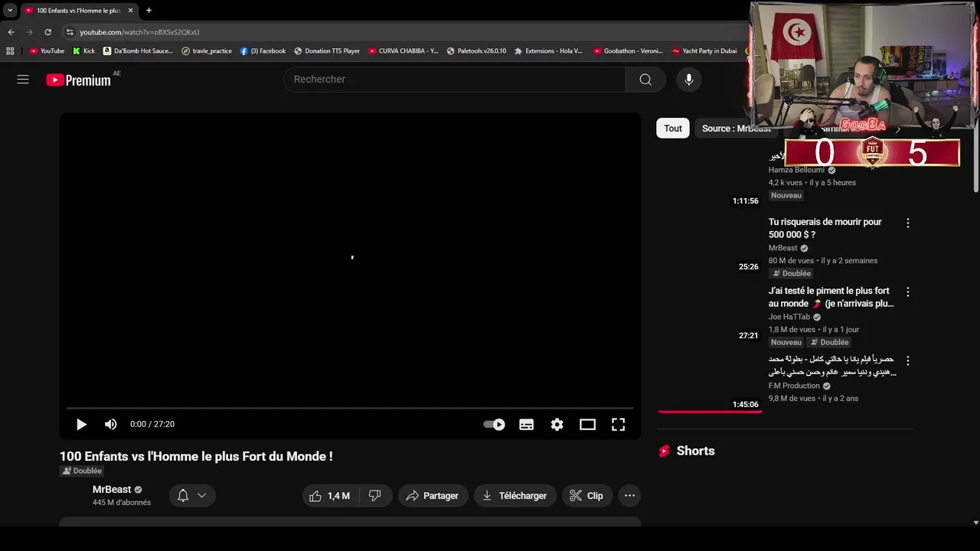Expand the notification preferences chevron
Viewport: 980px width, 551px height.
[202, 496]
